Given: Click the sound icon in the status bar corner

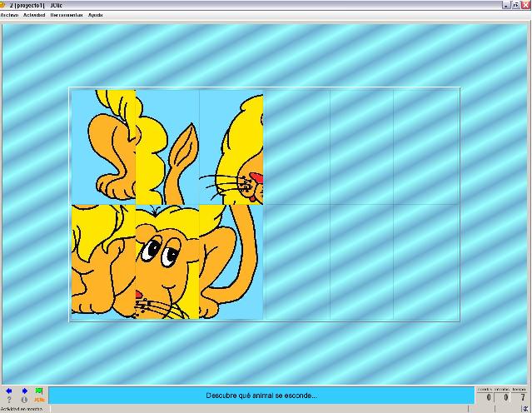Looking at the screenshot, I should [526, 409].
